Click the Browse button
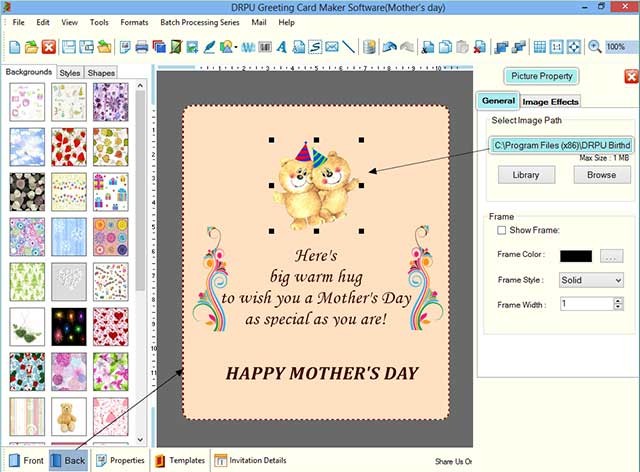 601,174
